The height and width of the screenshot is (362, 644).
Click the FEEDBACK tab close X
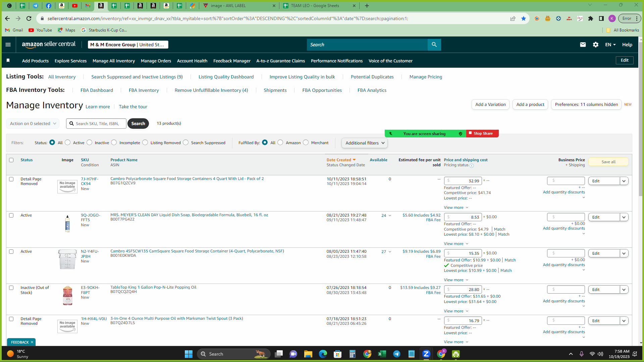[x=32, y=342]
